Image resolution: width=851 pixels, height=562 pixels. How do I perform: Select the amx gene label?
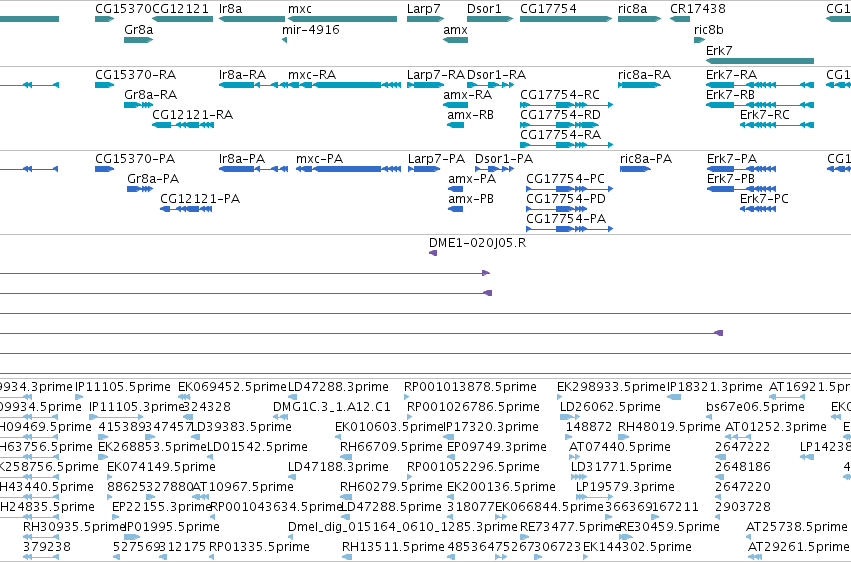click(x=455, y=29)
